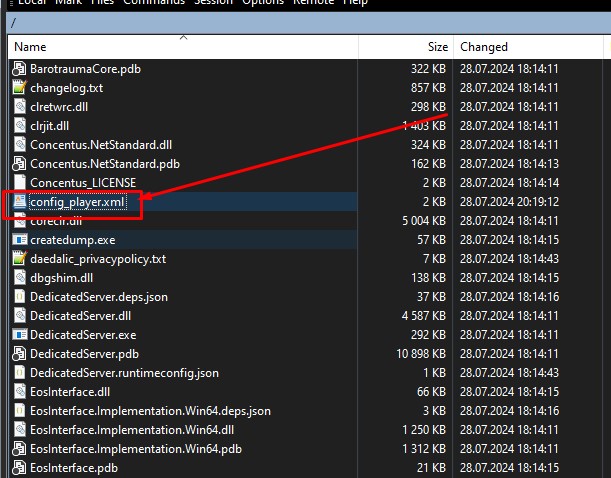Sort files by the Size column header

437,47
